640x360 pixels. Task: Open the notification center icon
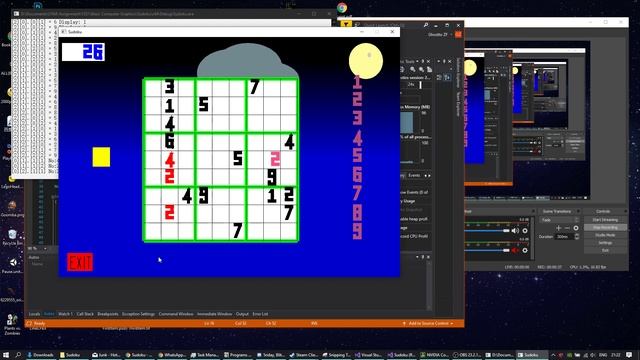tap(629, 355)
